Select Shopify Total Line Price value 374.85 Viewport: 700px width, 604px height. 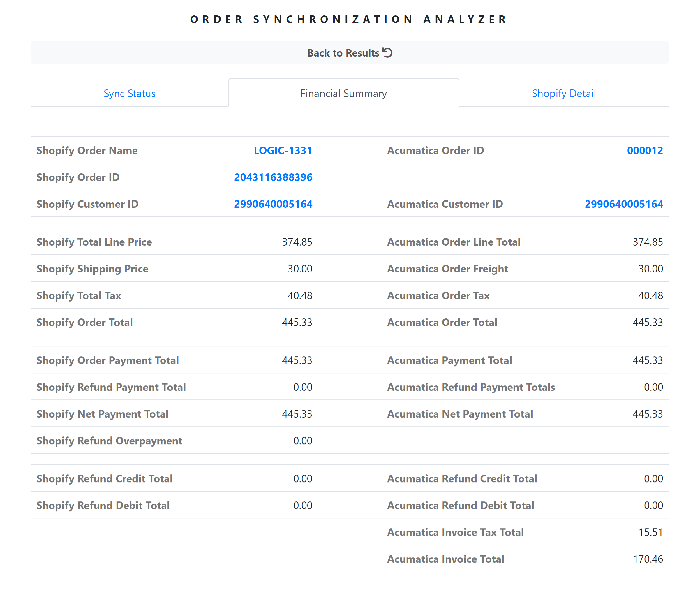pos(297,242)
